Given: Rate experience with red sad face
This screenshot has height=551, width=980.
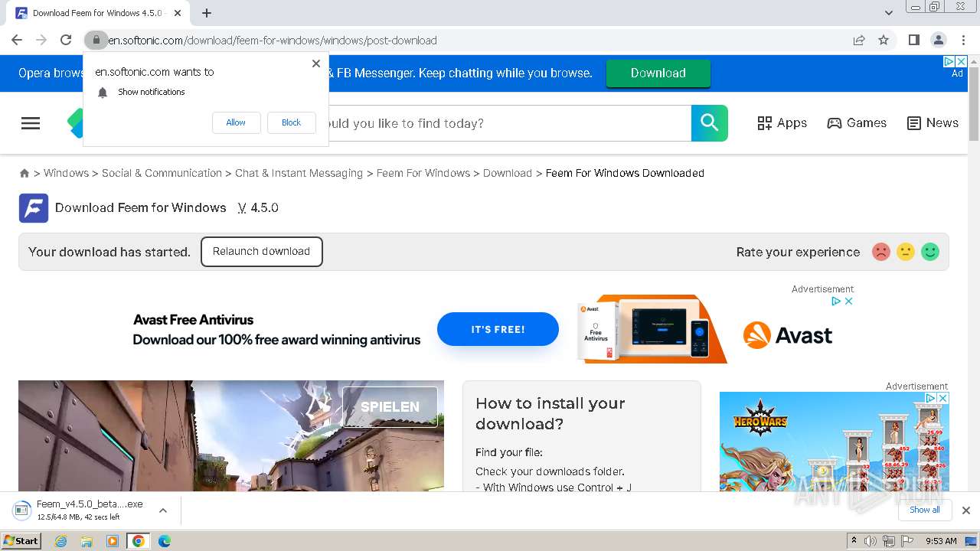Looking at the screenshot, I should click(x=881, y=252).
